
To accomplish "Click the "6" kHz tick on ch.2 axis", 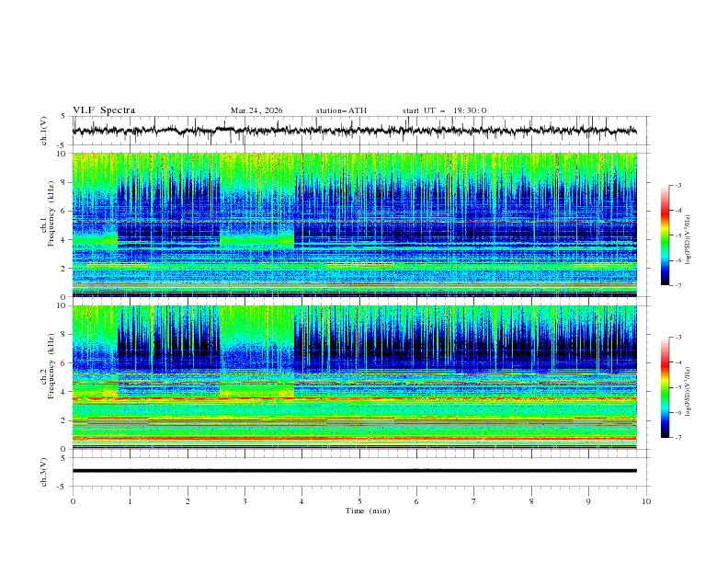I will click(x=64, y=363).
